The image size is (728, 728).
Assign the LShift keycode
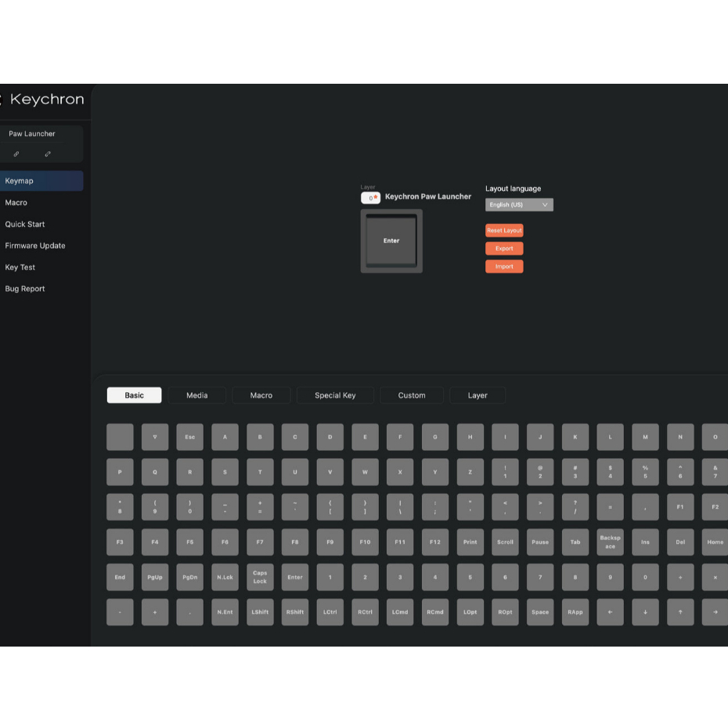point(260,612)
